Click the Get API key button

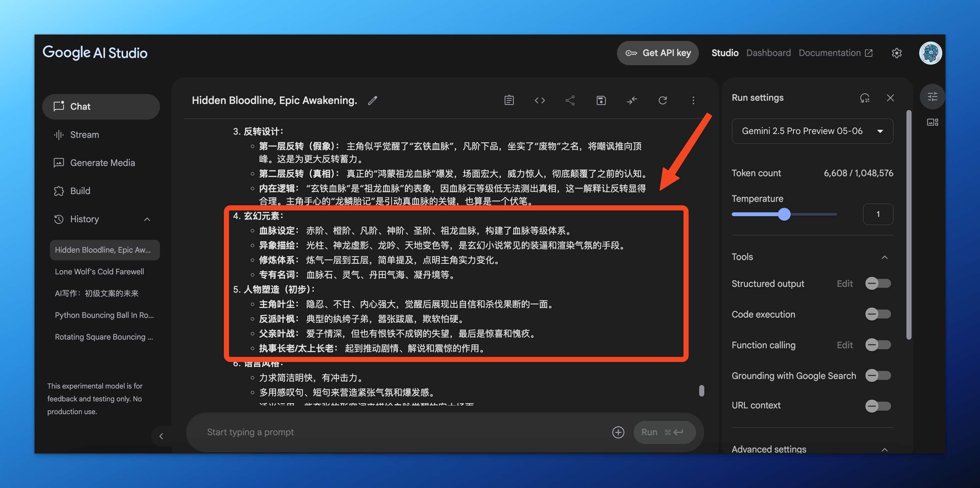point(657,53)
